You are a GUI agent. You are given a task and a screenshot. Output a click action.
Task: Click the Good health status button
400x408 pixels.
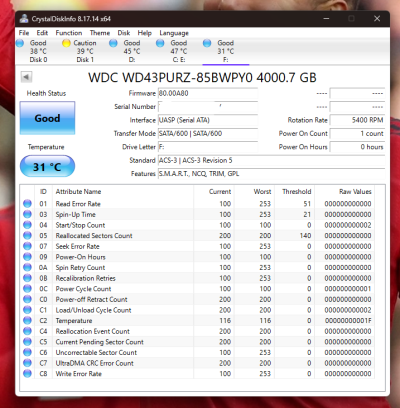pos(47,118)
